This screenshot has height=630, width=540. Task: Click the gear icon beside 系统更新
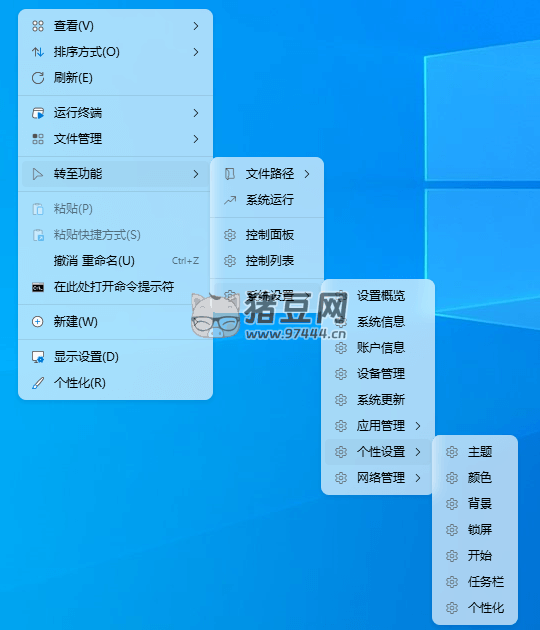(341, 400)
